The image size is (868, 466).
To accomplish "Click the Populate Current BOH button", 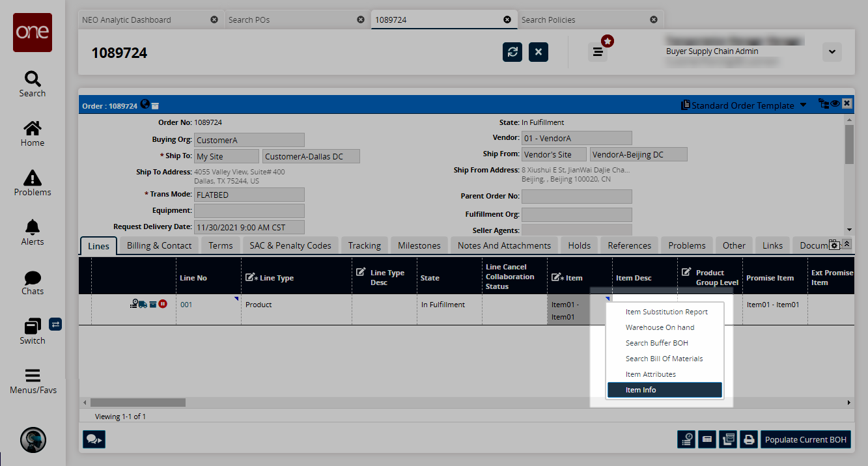I will coord(805,440).
